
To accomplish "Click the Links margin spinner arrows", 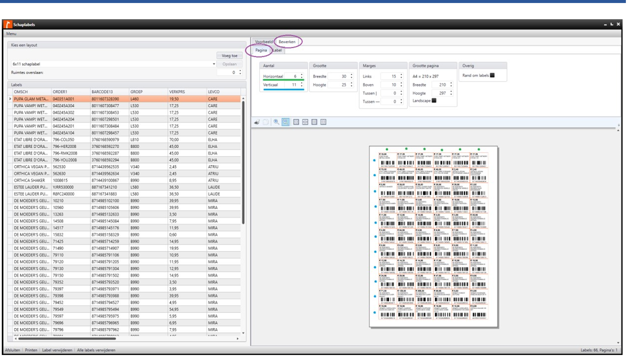I will click(401, 76).
